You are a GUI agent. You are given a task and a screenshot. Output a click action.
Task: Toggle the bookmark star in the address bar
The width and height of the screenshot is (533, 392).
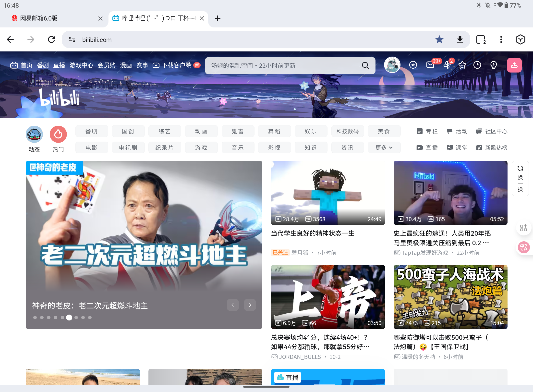[439, 39]
